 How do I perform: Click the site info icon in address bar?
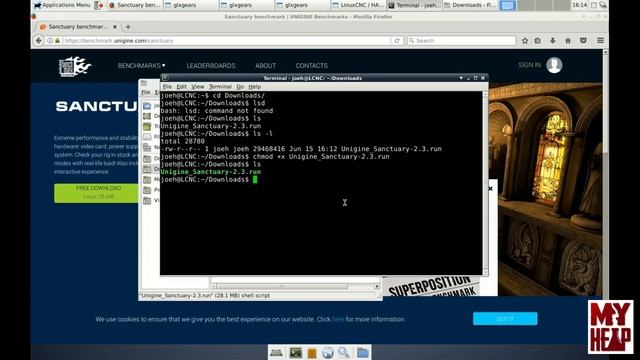(50, 41)
